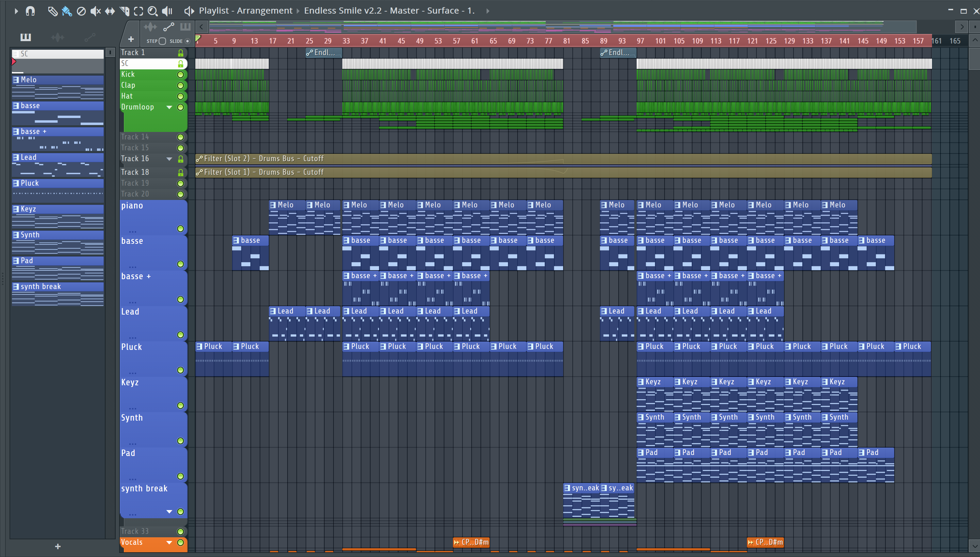Toggle the magnet snap-to-grid icon

pyautogui.click(x=30, y=11)
